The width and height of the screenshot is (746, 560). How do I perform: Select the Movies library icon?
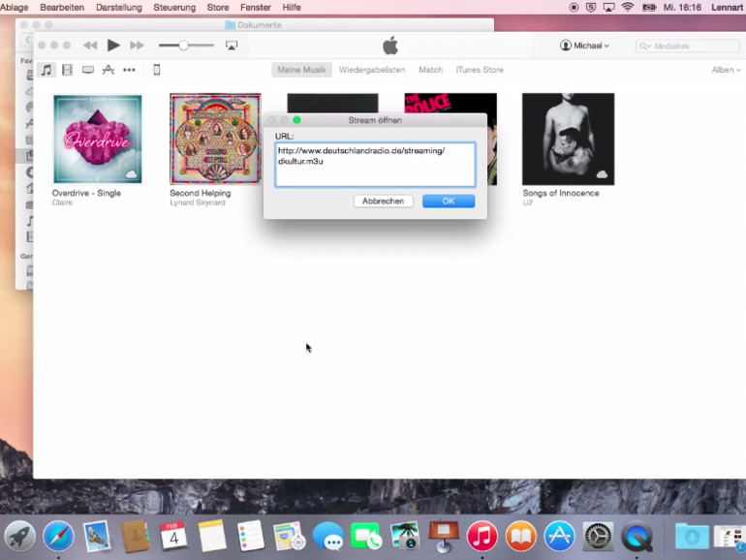[68, 70]
